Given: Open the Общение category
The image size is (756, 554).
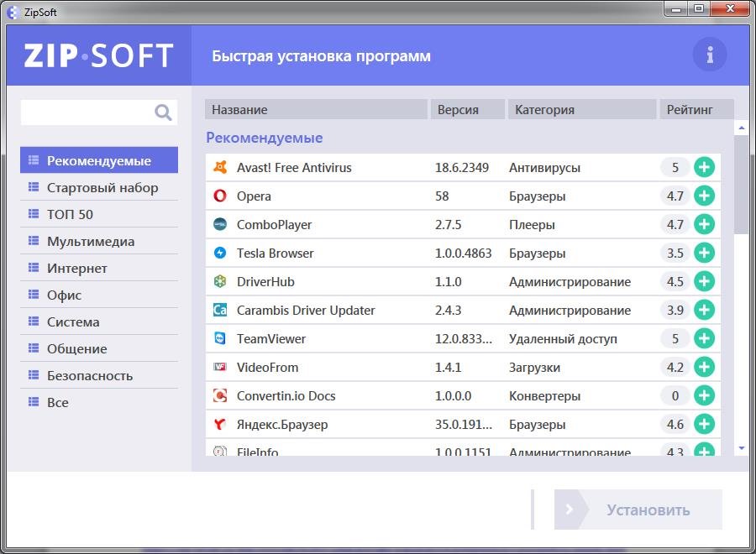Looking at the screenshot, I should (x=99, y=349).
